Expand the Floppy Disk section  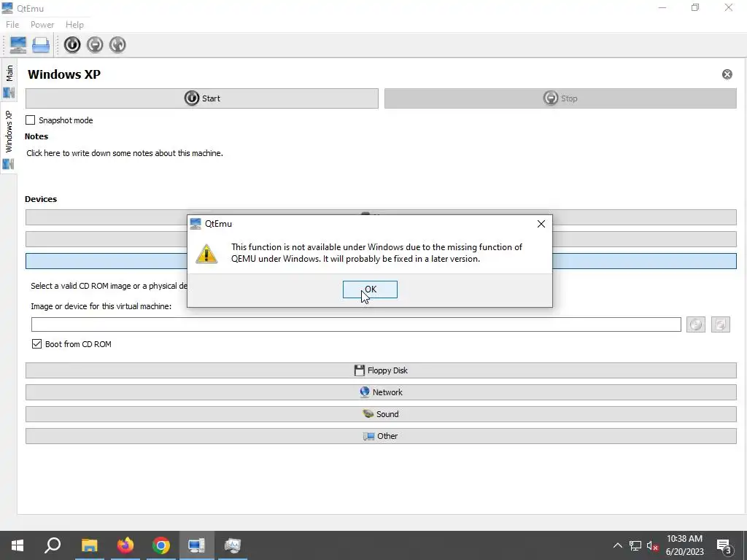coord(381,370)
